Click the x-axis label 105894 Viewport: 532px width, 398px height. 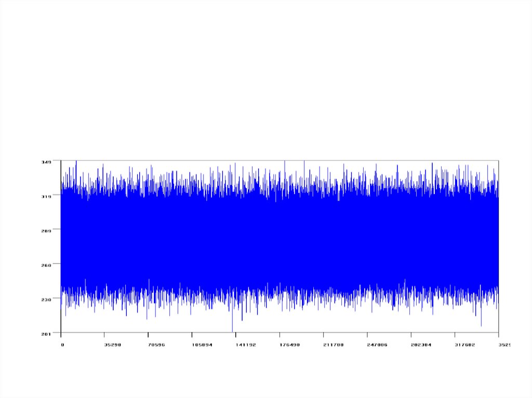(202, 345)
